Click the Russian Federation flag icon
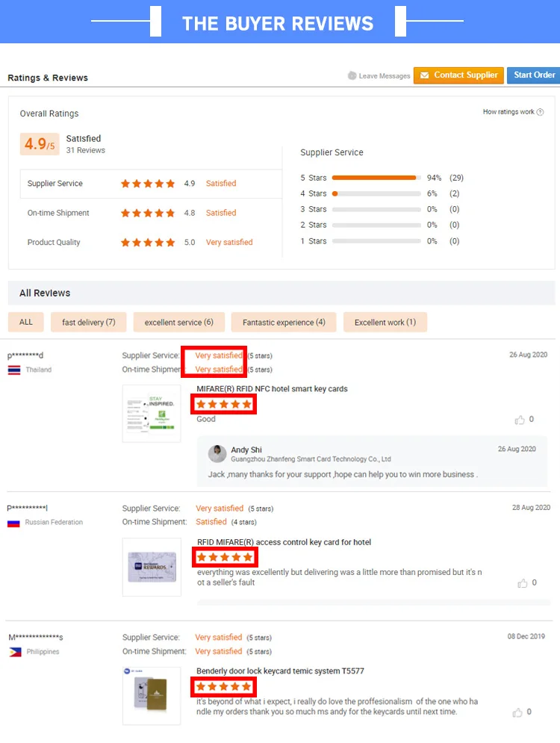The image size is (560, 743). click(x=13, y=523)
